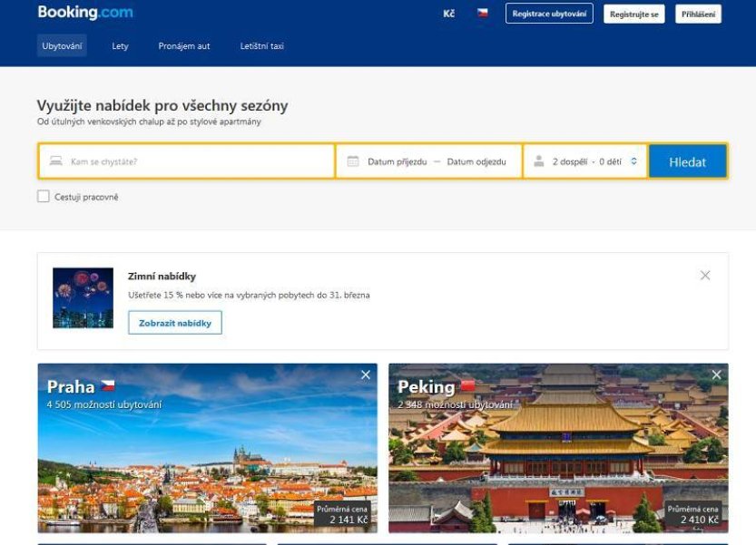Dismiss the Peking destination card
The width and height of the screenshot is (756, 545).
[x=715, y=374]
